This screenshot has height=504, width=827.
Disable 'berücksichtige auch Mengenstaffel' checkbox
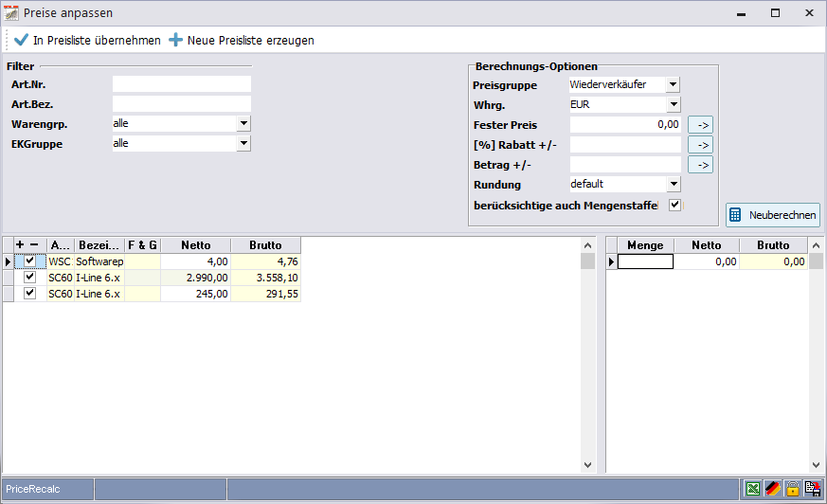pyautogui.click(x=674, y=205)
